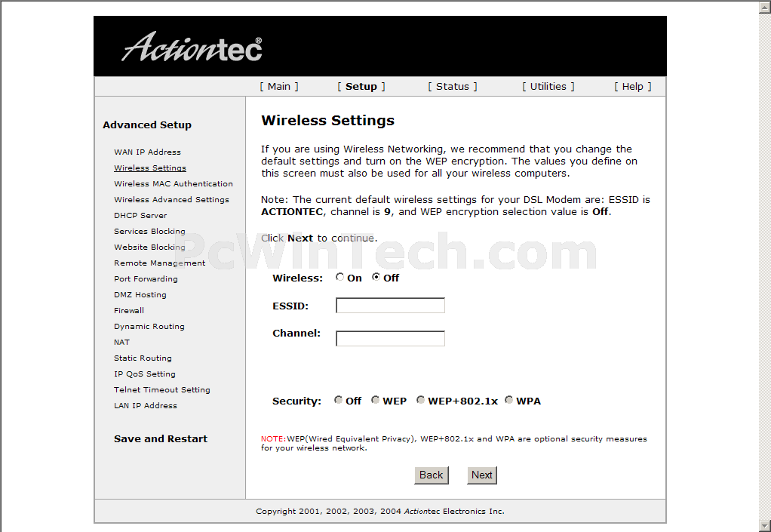The width and height of the screenshot is (771, 532).
Task: Go to the Utilities tab
Action: (x=548, y=87)
